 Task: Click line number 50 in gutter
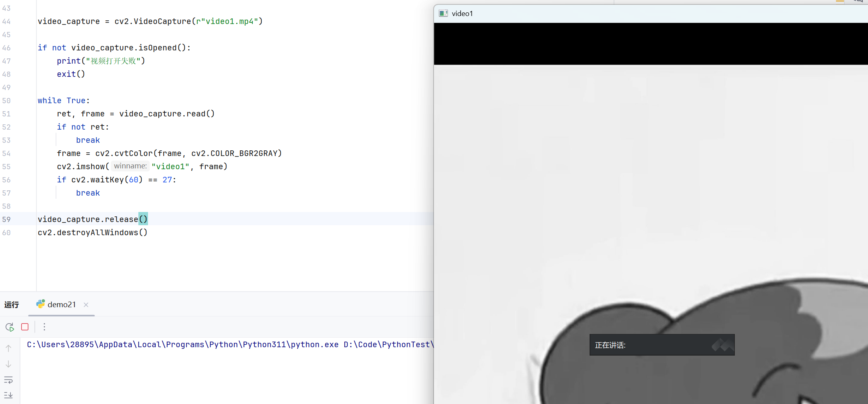pyautogui.click(x=6, y=100)
